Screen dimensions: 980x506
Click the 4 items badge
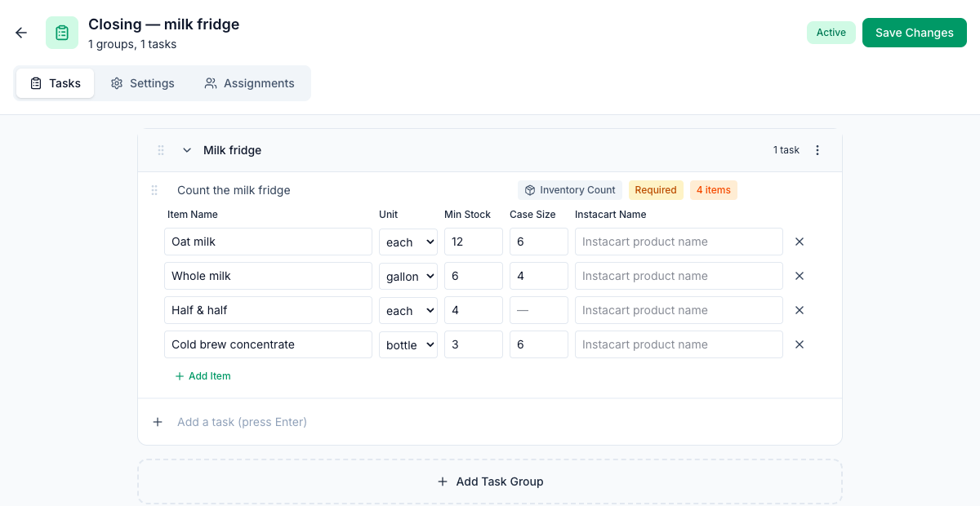point(714,190)
